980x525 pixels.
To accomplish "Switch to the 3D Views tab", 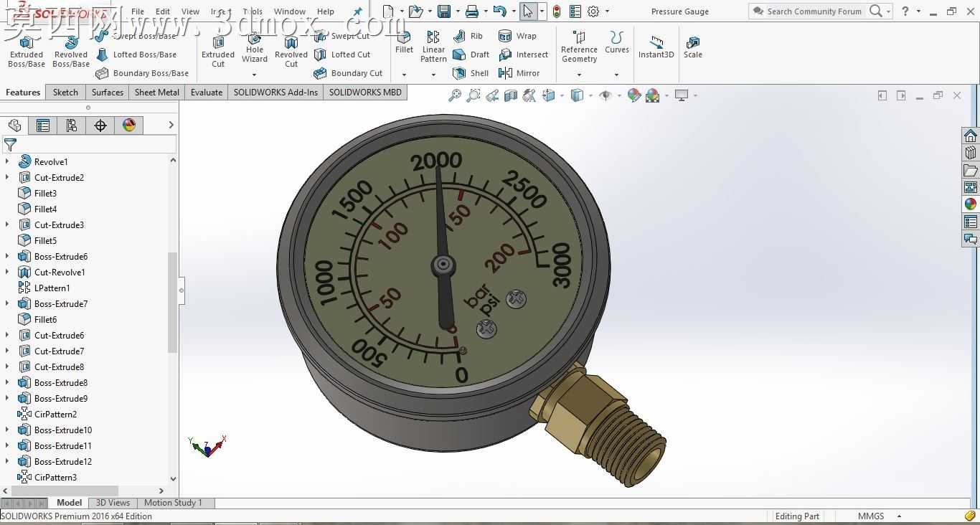I will tap(113, 503).
